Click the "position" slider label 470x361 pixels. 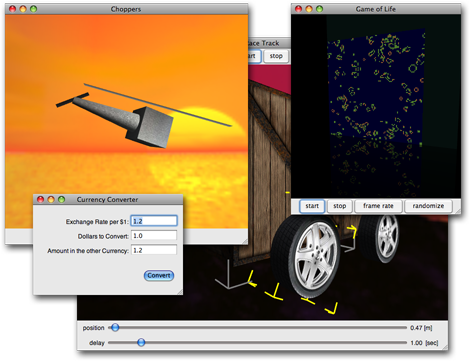pyautogui.click(x=94, y=328)
